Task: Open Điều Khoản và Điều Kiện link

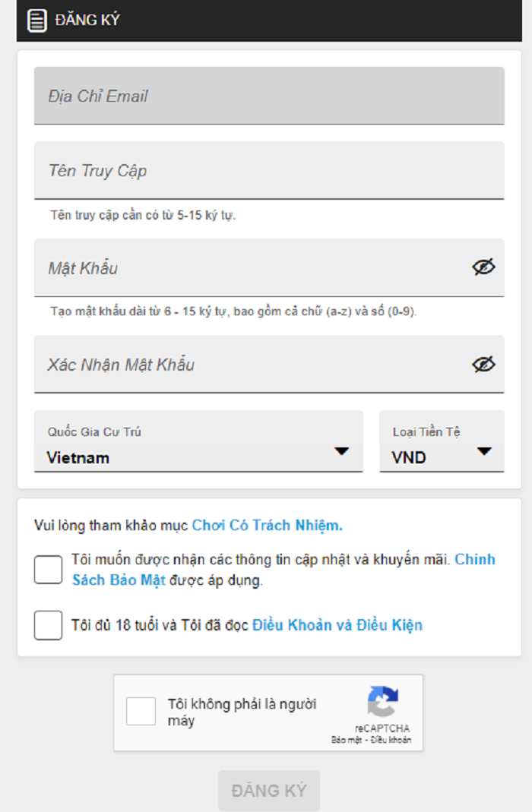Action: coord(337,625)
